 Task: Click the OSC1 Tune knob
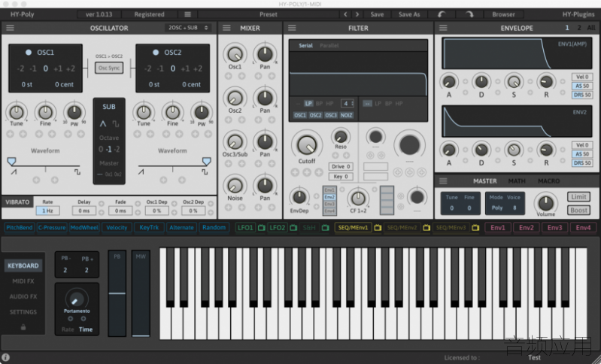16,112
